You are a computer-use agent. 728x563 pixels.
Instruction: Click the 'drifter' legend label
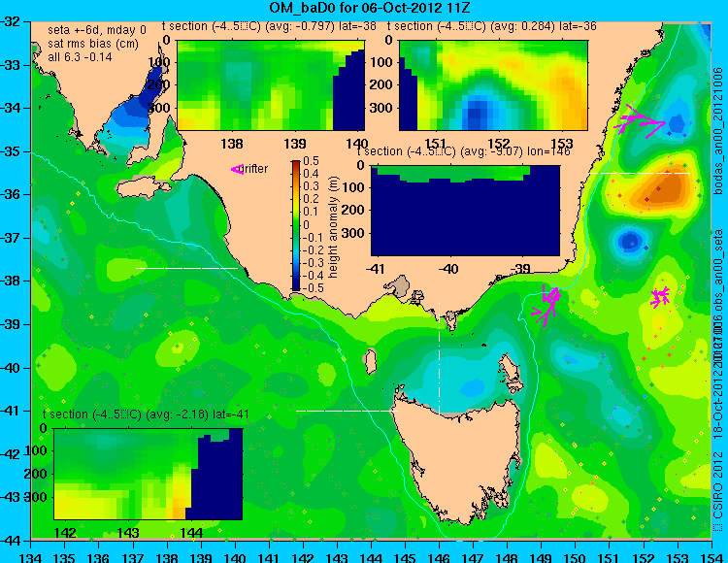click(x=255, y=169)
